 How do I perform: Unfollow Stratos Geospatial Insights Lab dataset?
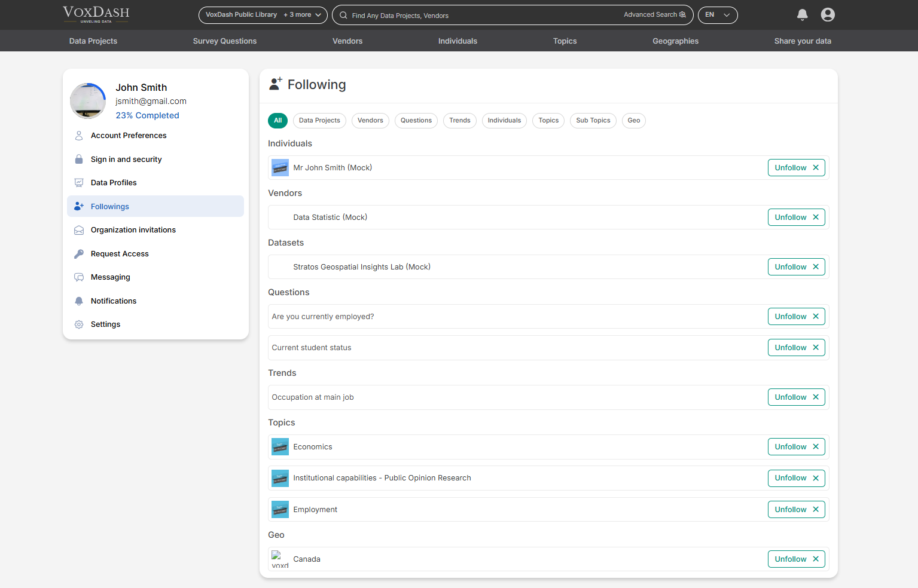(797, 267)
